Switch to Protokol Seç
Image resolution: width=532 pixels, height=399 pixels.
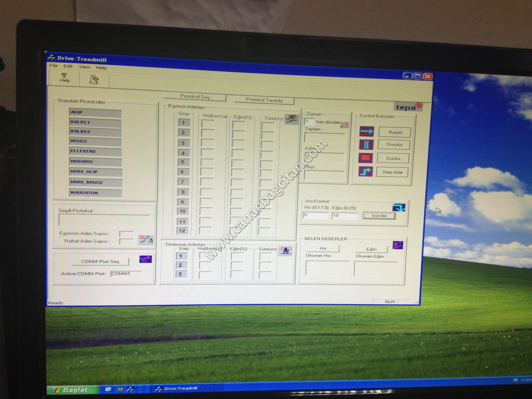tap(195, 97)
